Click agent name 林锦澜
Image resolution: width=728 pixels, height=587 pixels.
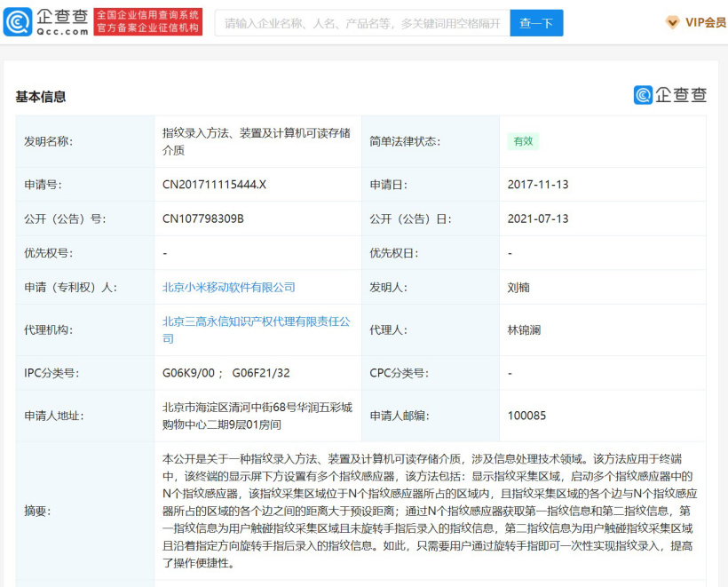point(524,329)
